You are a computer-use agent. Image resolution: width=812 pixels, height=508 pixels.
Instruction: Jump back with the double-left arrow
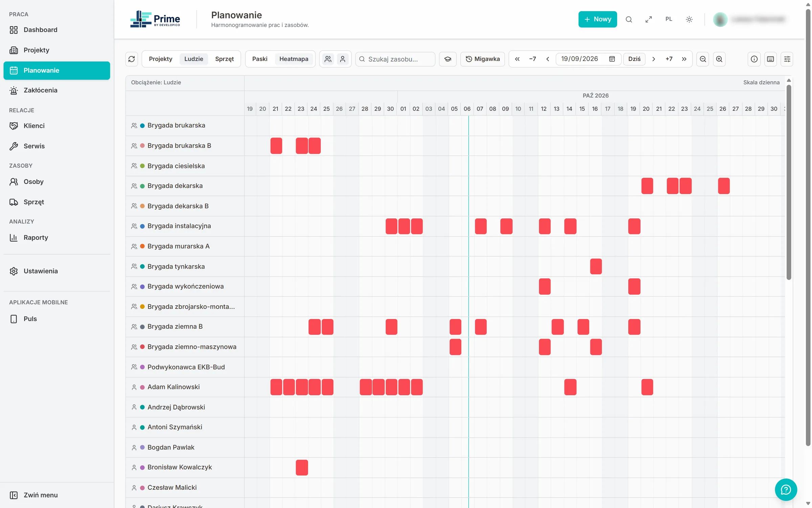517,59
